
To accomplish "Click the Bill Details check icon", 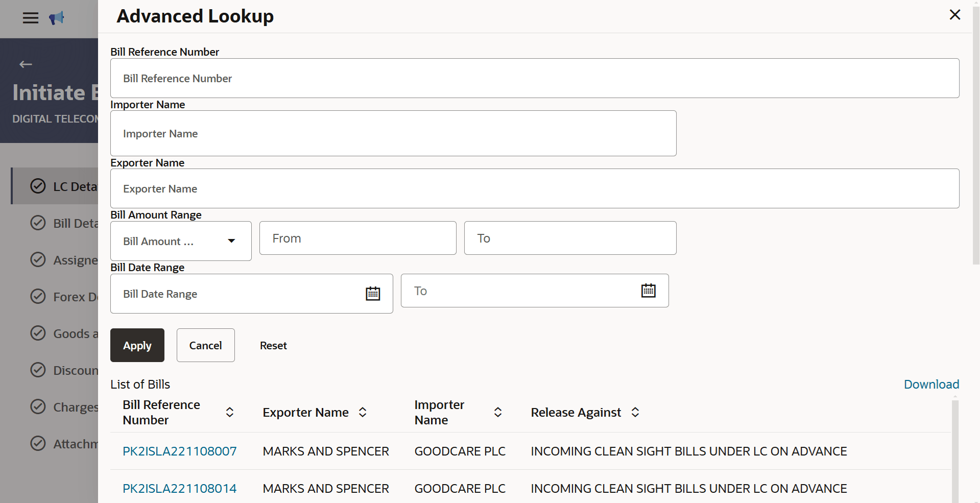I will point(38,223).
